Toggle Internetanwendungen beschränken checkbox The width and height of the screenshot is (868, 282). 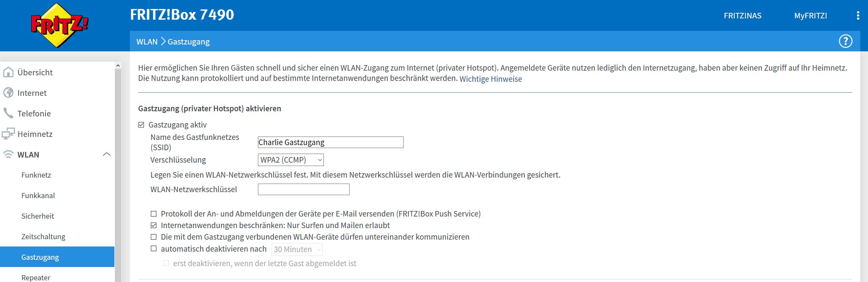click(x=154, y=225)
